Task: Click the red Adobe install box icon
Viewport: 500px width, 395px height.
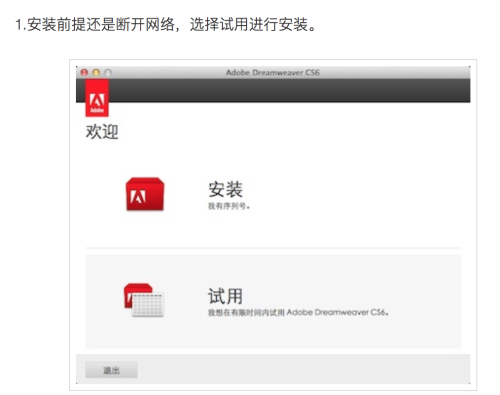Action: 145,194
